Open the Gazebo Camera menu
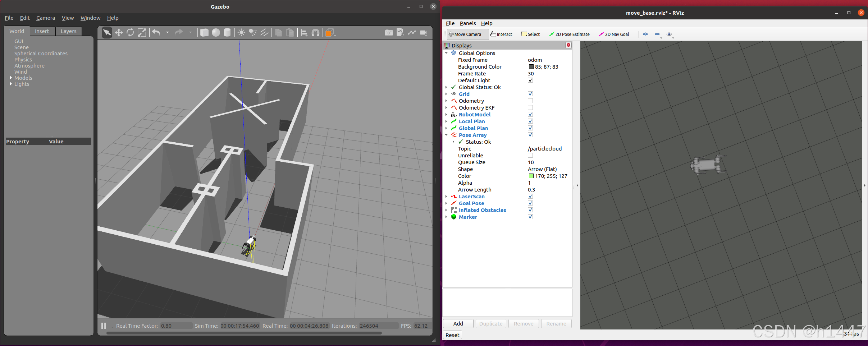Viewport: 868px width, 346px height. [x=46, y=18]
